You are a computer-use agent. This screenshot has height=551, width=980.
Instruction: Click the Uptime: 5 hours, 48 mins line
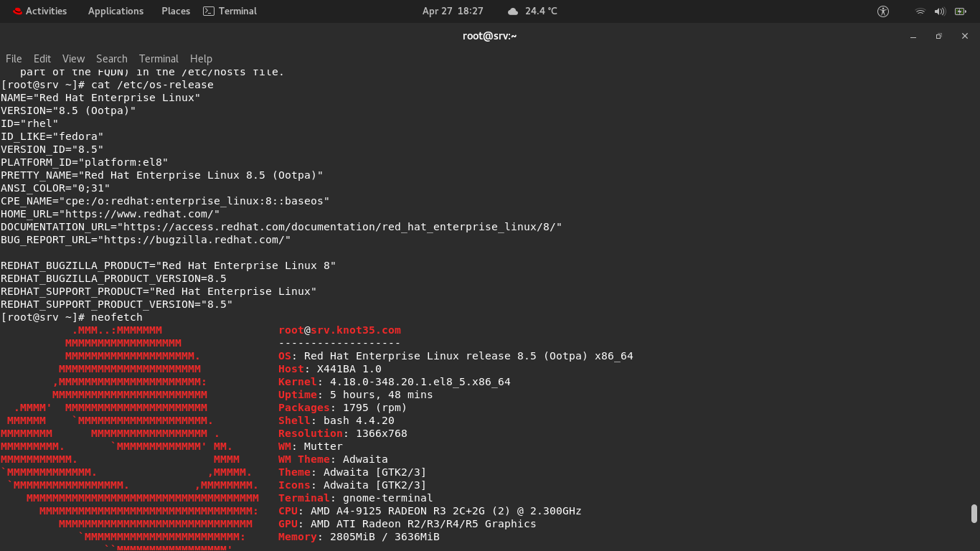click(x=356, y=395)
